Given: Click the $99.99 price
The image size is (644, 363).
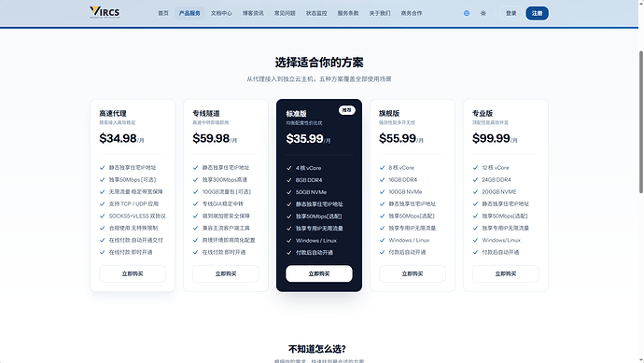Looking at the screenshot, I should (x=491, y=138).
